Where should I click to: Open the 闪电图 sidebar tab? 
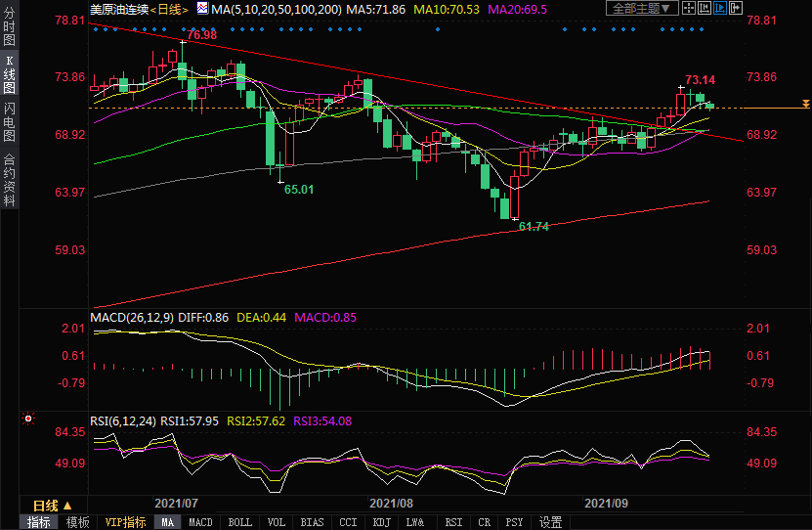pyautogui.click(x=10, y=124)
